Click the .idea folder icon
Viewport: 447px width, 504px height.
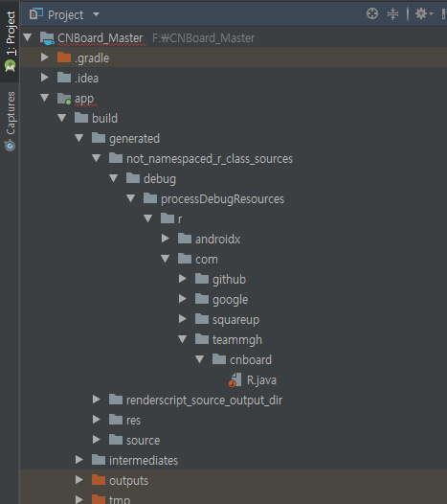coord(64,78)
